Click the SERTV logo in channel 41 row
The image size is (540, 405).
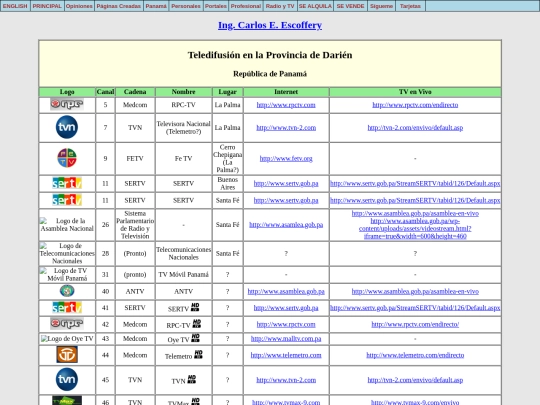coord(67,307)
